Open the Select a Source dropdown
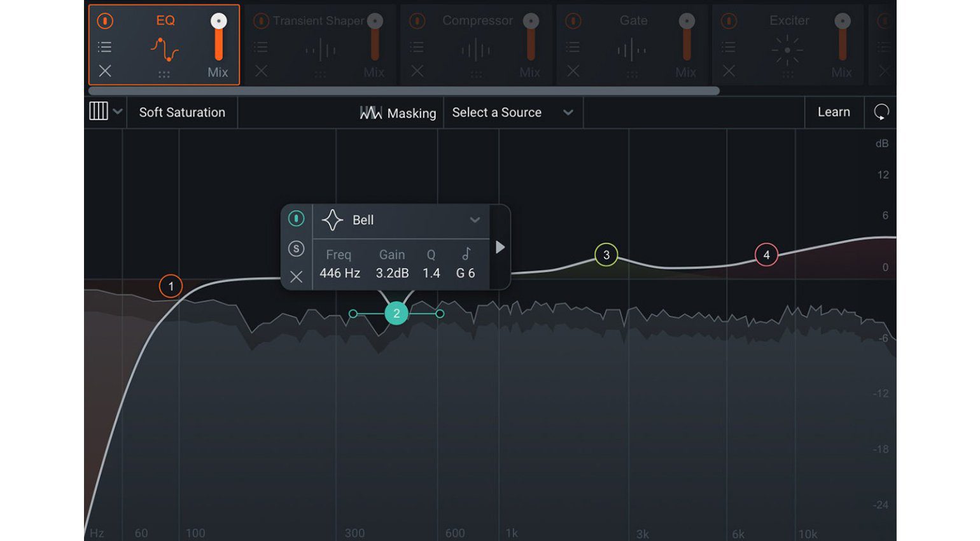The height and width of the screenshot is (541, 980). pyautogui.click(x=512, y=113)
